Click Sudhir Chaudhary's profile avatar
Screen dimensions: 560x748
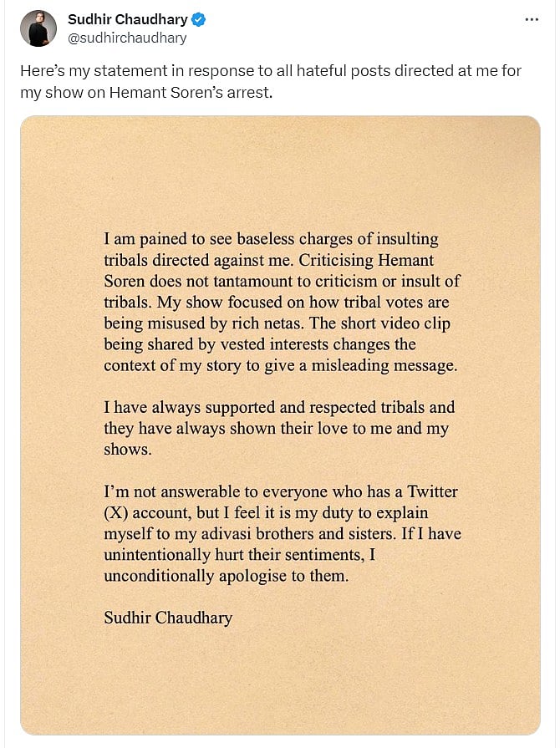[38, 28]
